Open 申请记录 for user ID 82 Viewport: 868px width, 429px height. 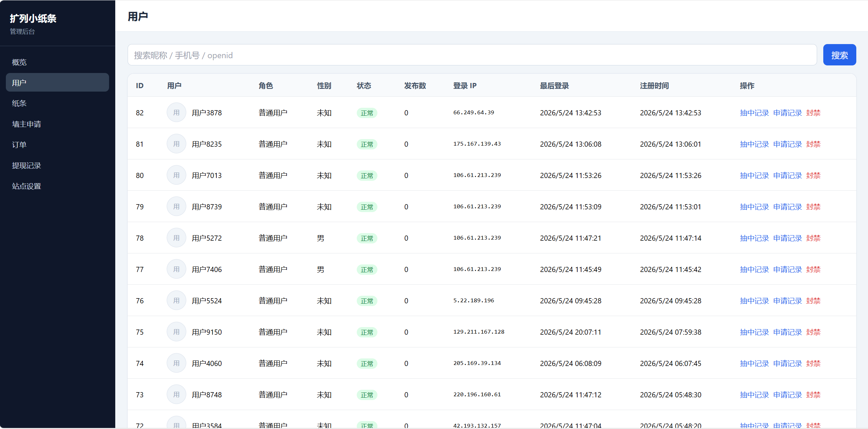pyautogui.click(x=787, y=113)
